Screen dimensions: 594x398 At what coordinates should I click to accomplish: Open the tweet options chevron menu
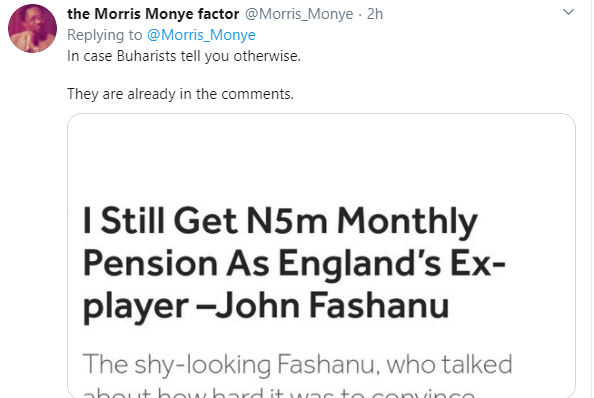[568, 12]
